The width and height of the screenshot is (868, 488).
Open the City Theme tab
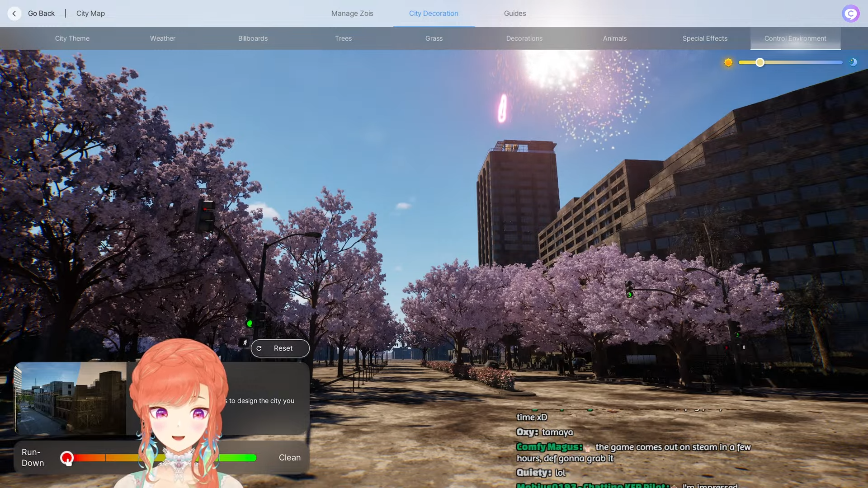pyautogui.click(x=72, y=38)
